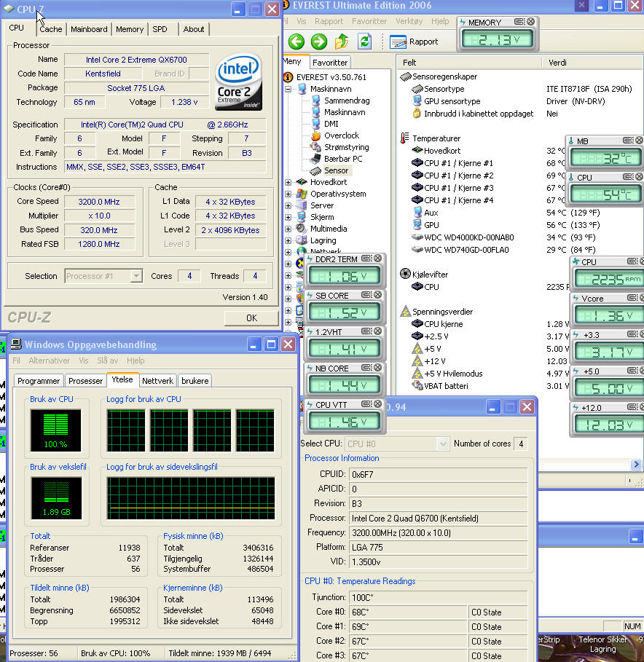Click the Up folder icon in EVEREST toolbar
The width and height of the screenshot is (644, 662).
tap(341, 42)
